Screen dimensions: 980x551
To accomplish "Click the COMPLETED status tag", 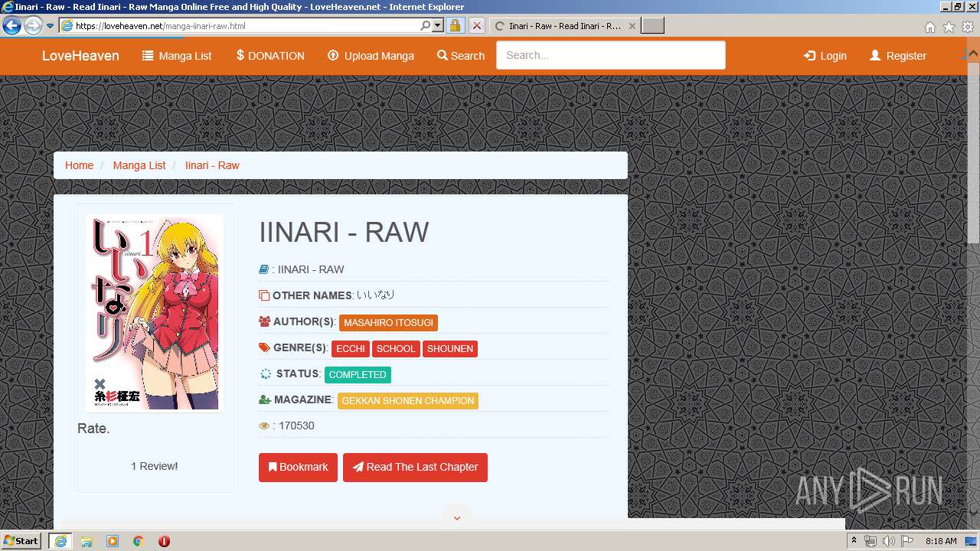I will (x=358, y=375).
